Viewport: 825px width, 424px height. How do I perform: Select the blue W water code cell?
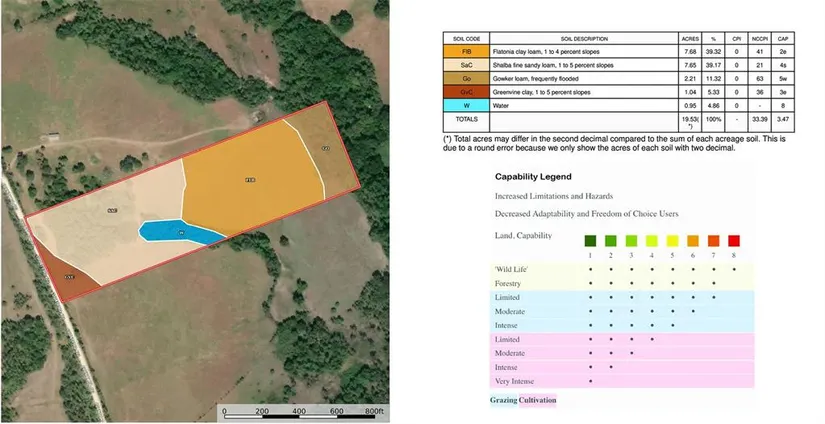(467, 103)
